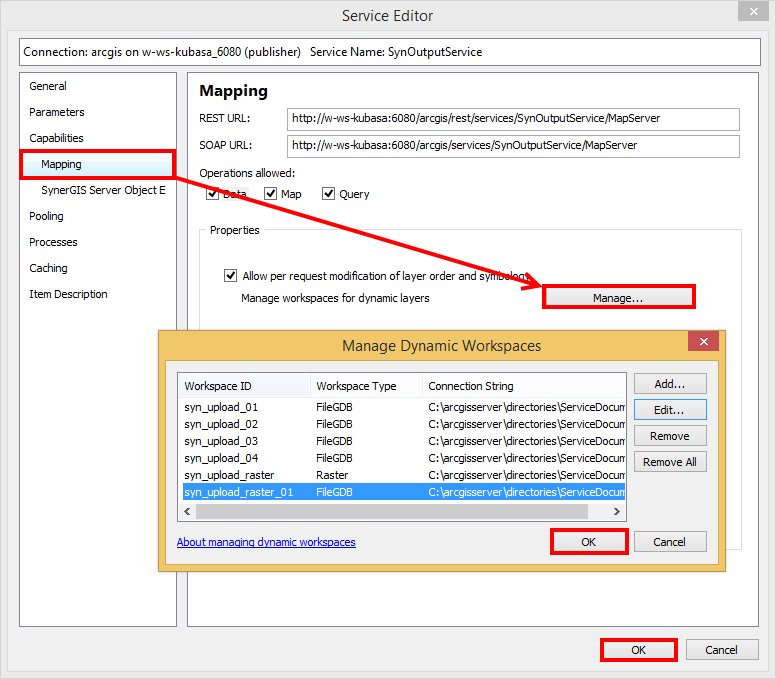Open the General settings page
This screenshot has width=776, height=679.
coord(48,86)
